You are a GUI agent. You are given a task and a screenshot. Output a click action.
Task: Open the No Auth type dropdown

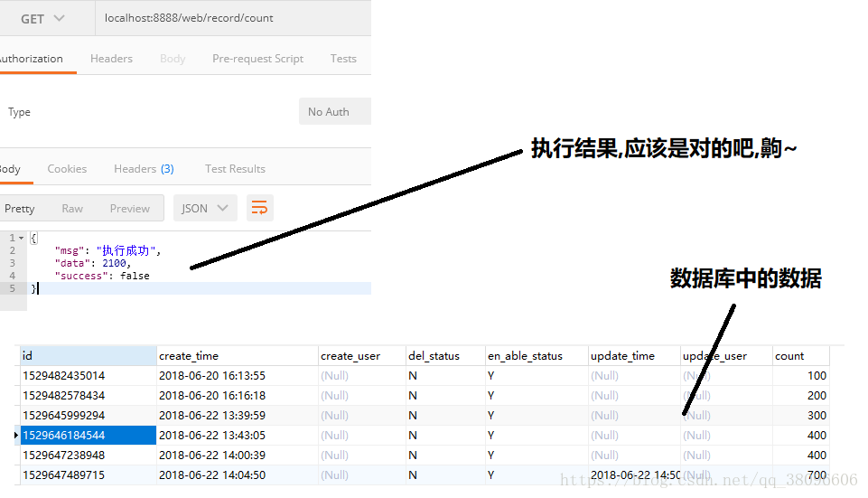click(335, 112)
